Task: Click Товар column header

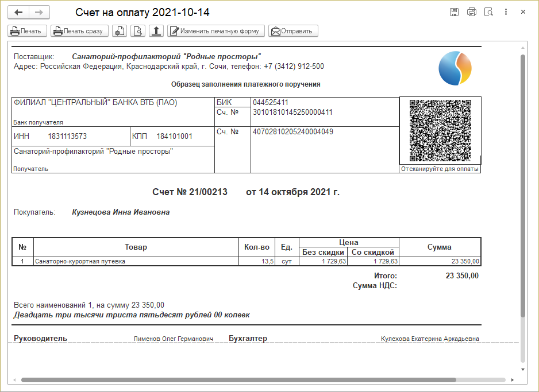Action: click(x=136, y=247)
